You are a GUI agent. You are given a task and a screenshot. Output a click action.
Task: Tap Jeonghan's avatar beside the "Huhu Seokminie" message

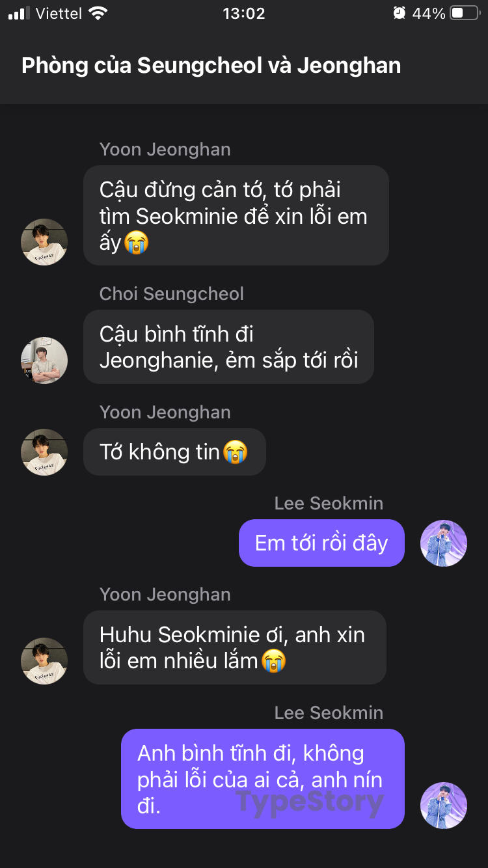44,661
